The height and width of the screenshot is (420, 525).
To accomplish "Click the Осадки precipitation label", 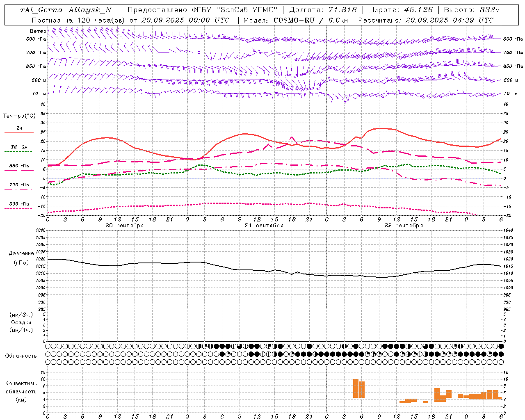I will point(21,322).
